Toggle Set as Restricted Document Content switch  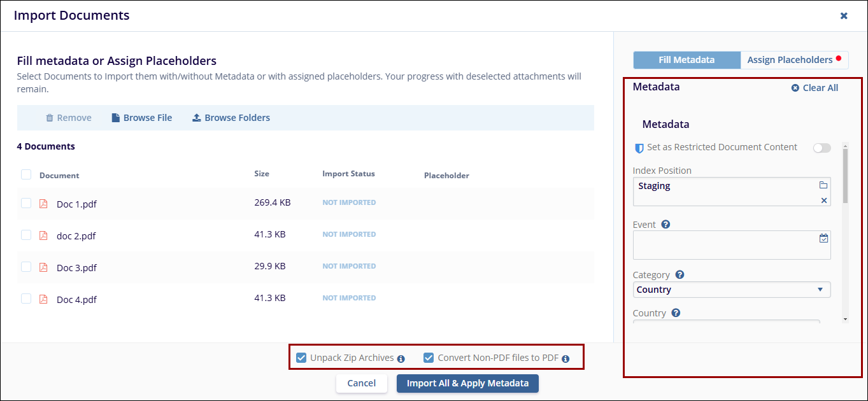822,148
